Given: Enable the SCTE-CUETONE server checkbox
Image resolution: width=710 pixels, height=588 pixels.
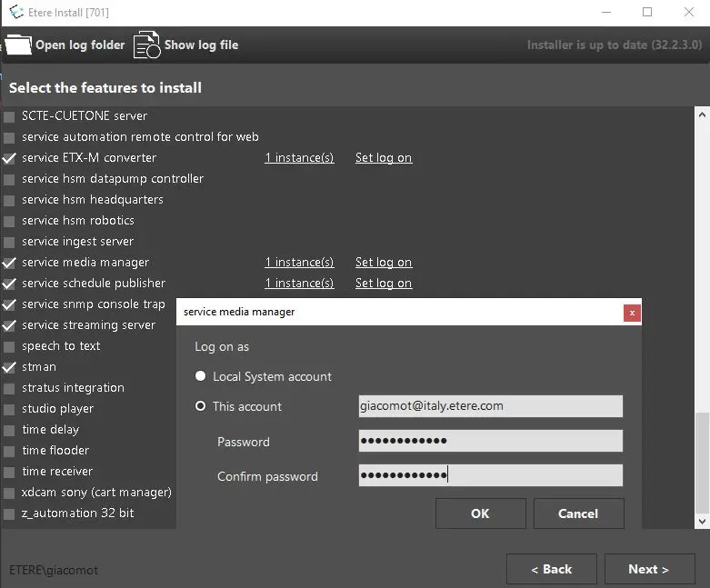Looking at the screenshot, I should click(9, 116).
